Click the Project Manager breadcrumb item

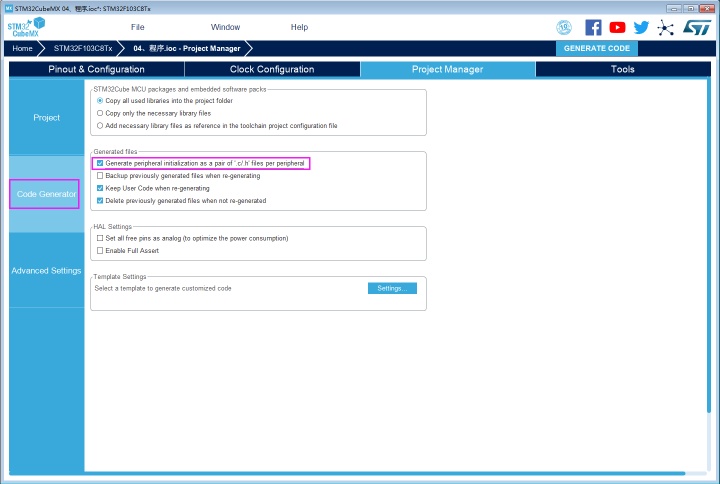[187, 48]
